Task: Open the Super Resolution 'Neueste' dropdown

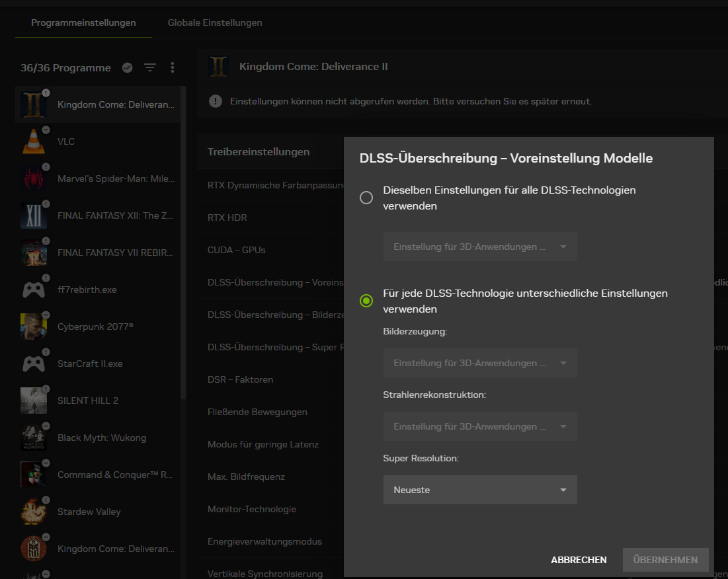Action: click(480, 490)
